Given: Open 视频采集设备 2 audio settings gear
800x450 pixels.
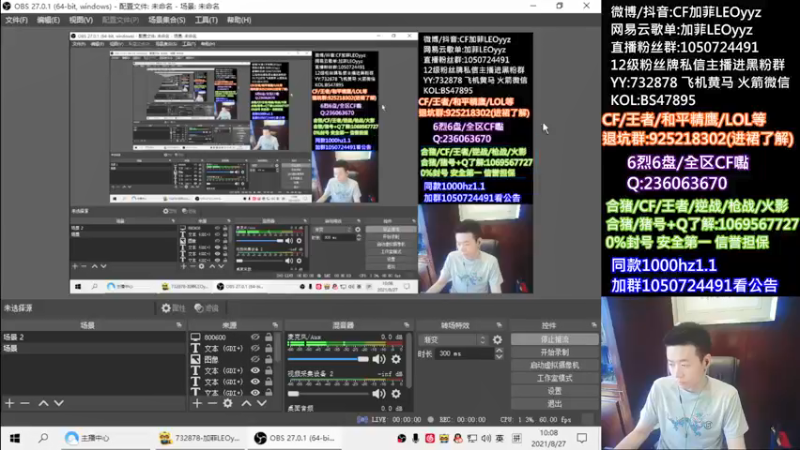Looking at the screenshot, I should click(396, 393).
